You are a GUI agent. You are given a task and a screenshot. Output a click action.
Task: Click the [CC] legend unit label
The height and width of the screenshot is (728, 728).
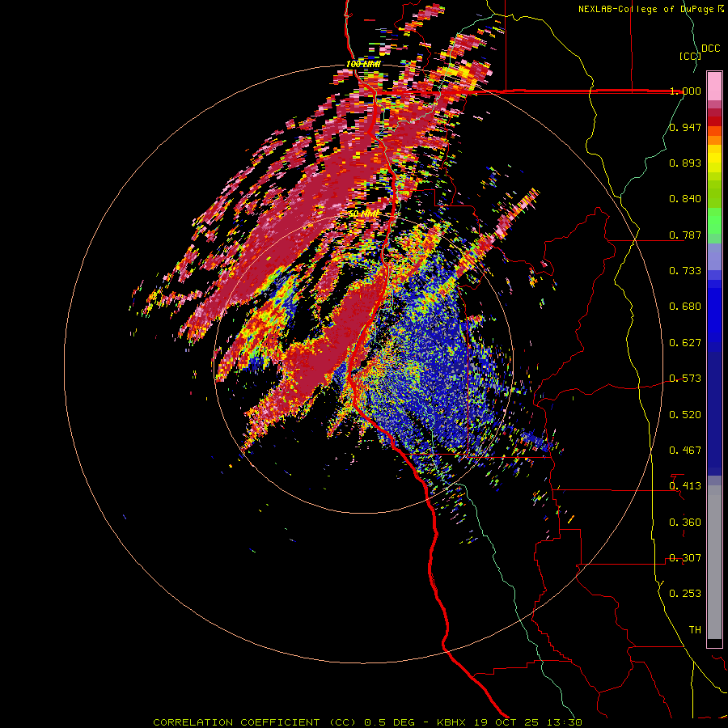tap(690, 56)
